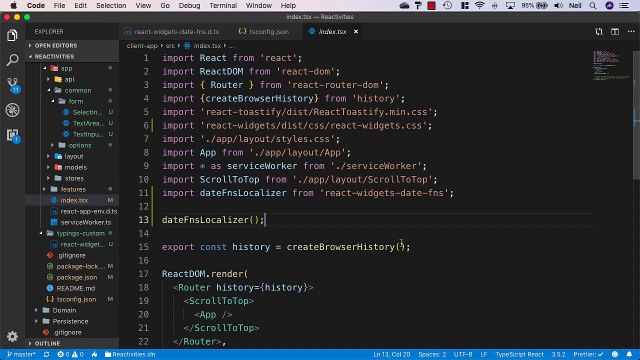
Task: Expand the Outline section
Action: (x=72, y=343)
